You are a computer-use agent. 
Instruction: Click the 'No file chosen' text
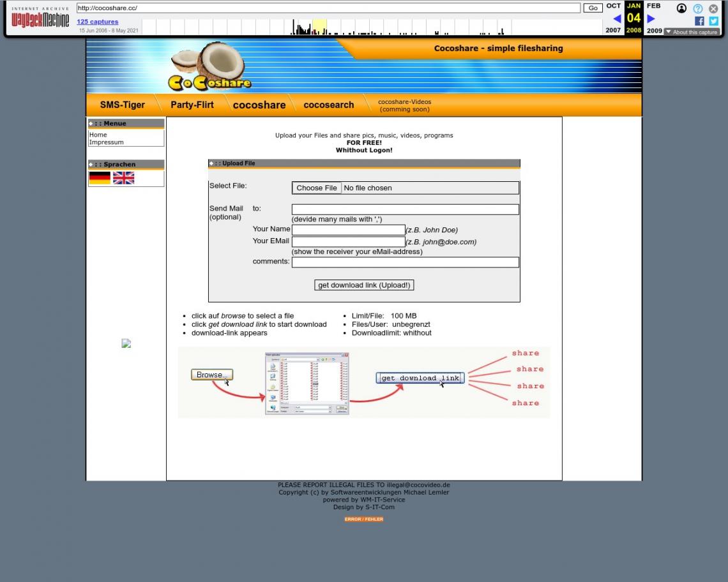368,188
